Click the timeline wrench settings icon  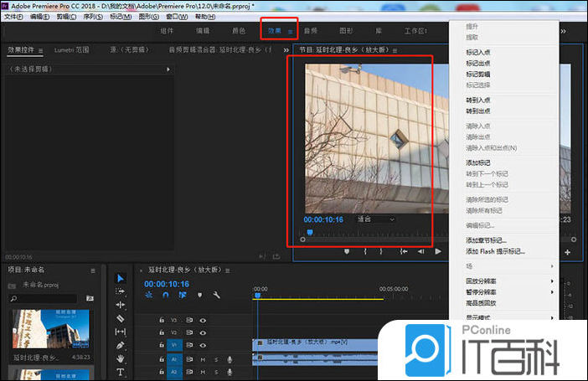216,295
